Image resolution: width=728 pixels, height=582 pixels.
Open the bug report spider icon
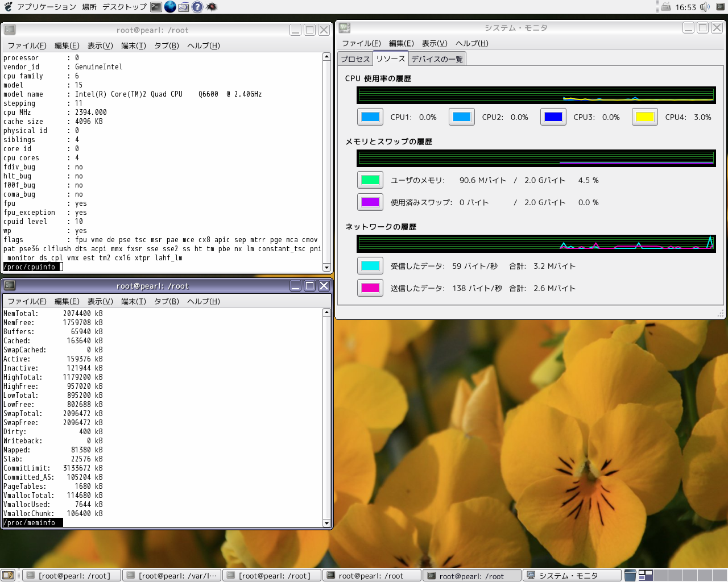tap(211, 7)
